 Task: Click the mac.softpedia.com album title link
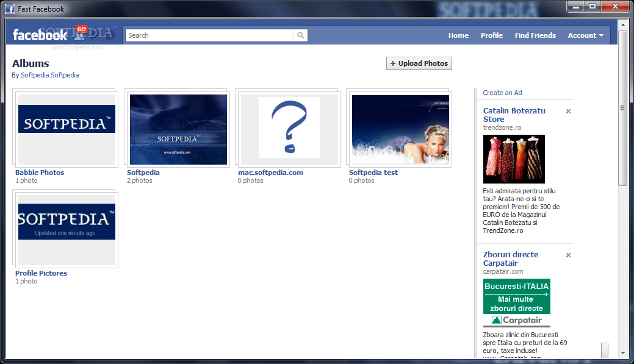pyautogui.click(x=270, y=173)
